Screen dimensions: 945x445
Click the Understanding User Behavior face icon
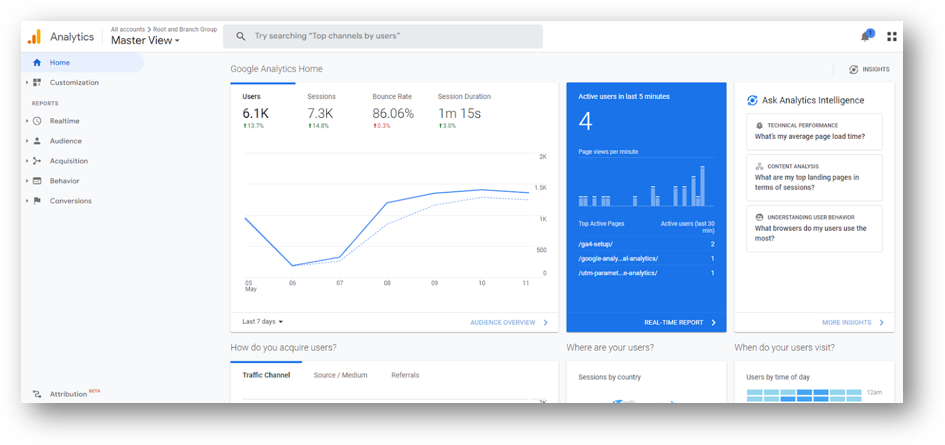coord(759,217)
